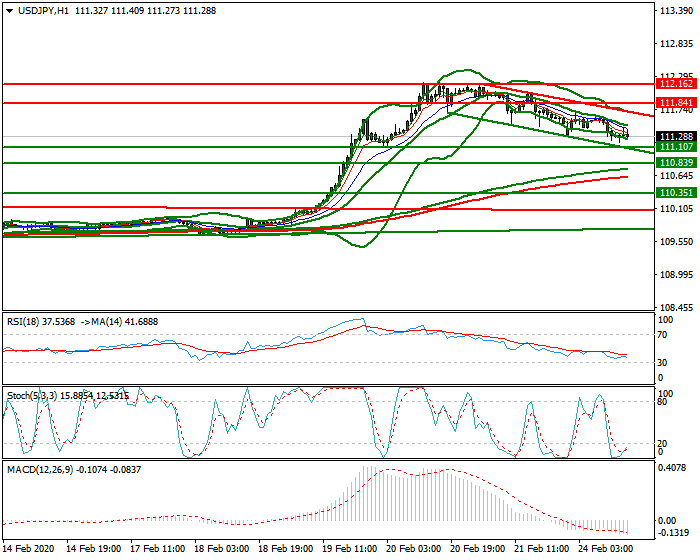Screen dimensions: 700x560
Task: Click the 108.995 price scale value
Action: coord(676,275)
